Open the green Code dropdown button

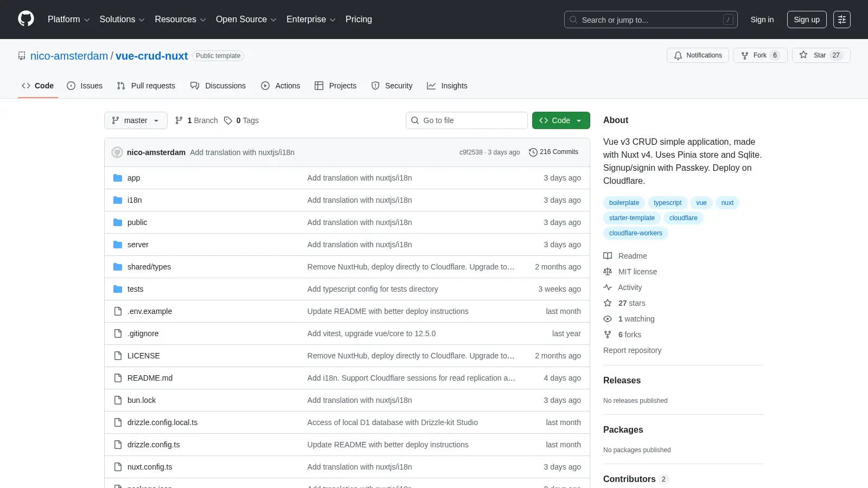click(561, 120)
